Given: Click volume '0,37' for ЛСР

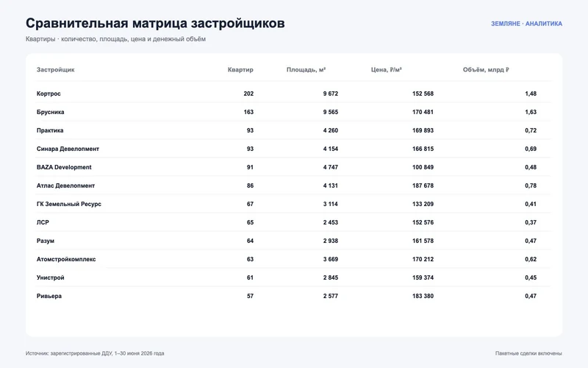Looking at the screenshot, I should click(x=531, y=222).
